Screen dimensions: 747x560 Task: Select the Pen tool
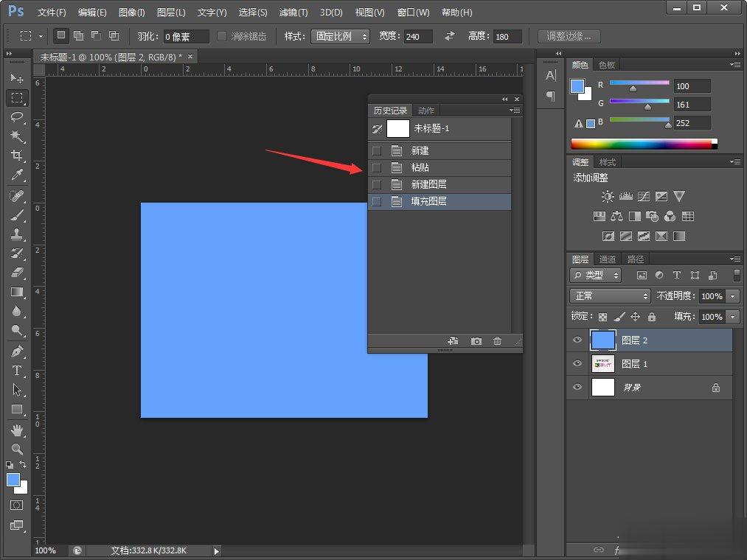coord(17,351)
